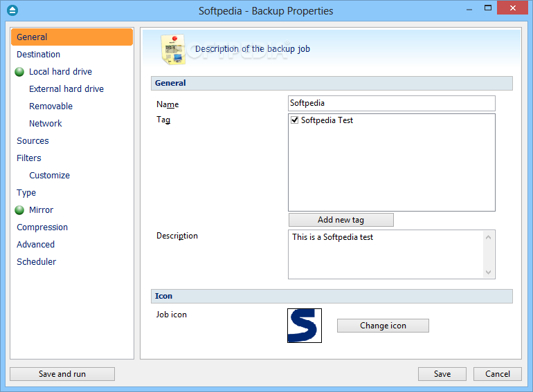Image resolution: width=533 pixels, height=392 pixels.
Task: Open the Advanced section
Action: pyautogui.click(x=36, y=245)
